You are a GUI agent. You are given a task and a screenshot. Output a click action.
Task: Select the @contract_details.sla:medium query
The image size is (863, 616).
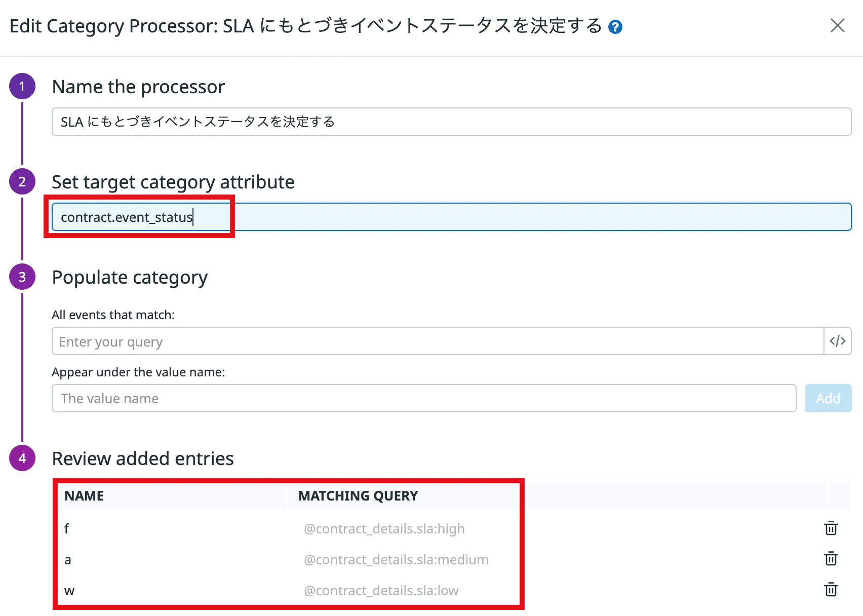coord(396,560)
